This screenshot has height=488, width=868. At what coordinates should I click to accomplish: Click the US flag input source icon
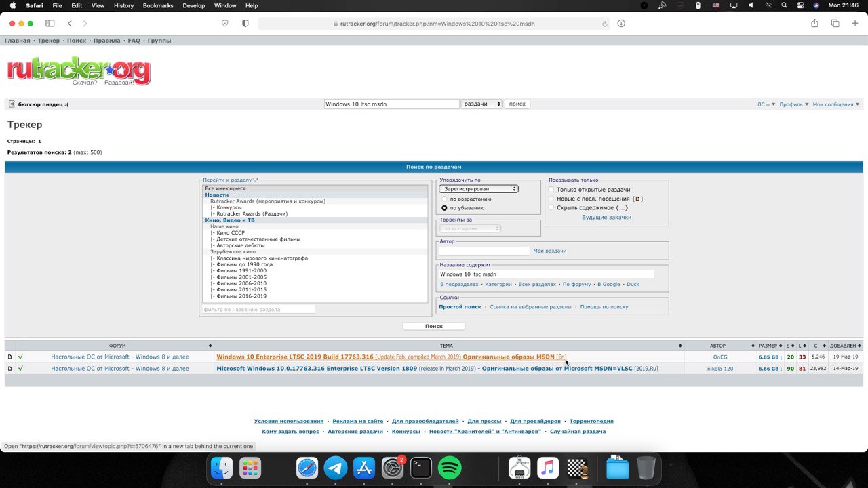tap(716, 5)
